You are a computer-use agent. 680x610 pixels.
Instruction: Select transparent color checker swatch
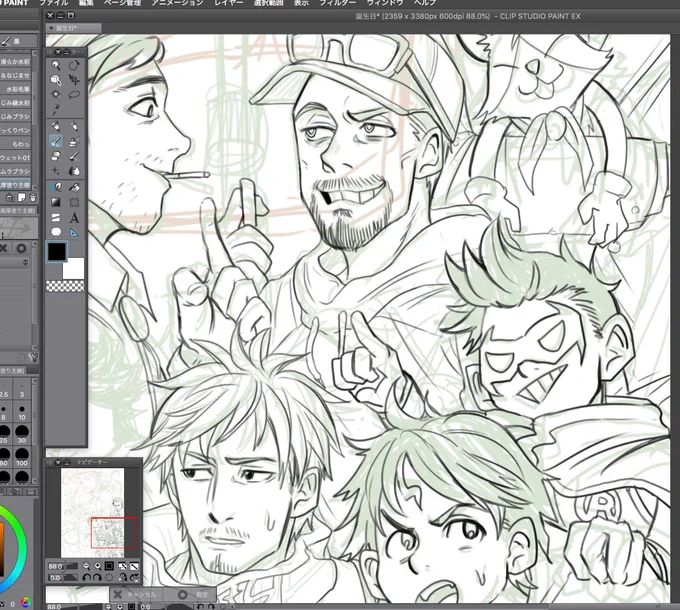(65, 286)
